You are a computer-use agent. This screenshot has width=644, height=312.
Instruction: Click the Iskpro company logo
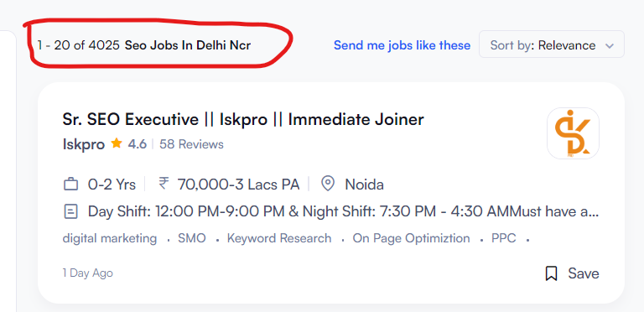tap(573, 133)
